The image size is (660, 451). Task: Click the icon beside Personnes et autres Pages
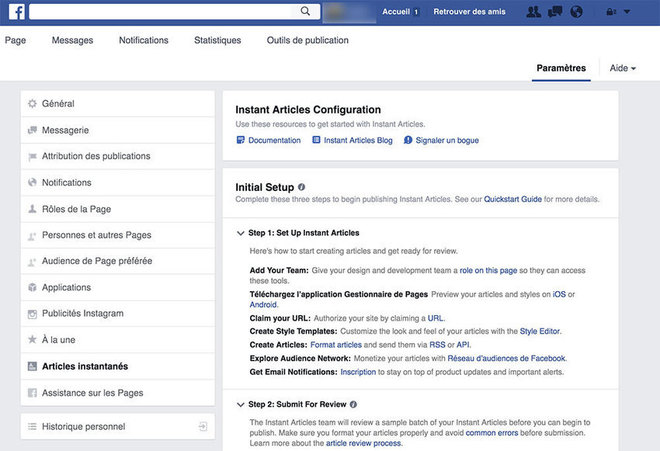(x=32, y=236)
